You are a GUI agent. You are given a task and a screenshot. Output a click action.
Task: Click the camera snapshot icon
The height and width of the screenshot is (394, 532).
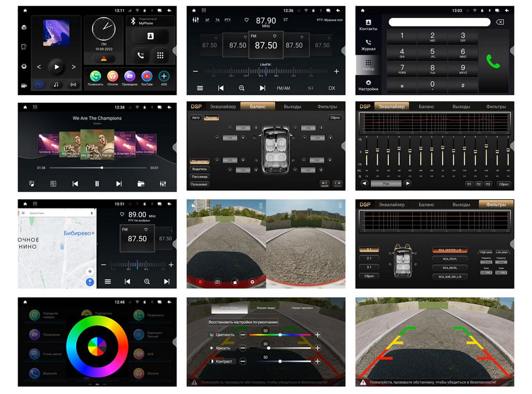218,282
